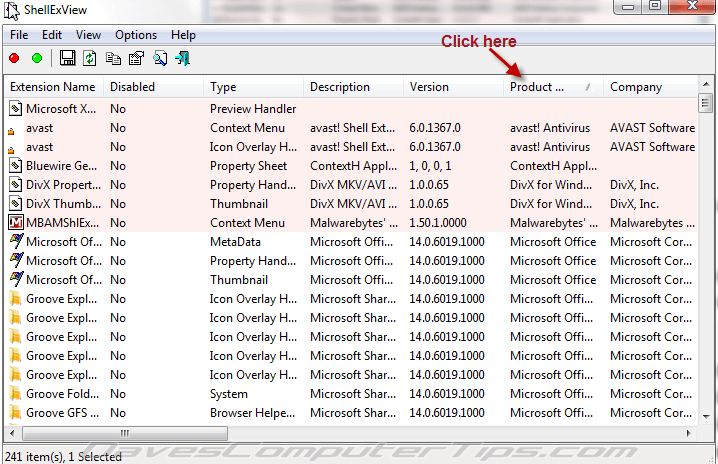Click the Groove Fold... extension name
Image resolution: width=718 pixels, height=464 pixels.
[x=62, y=393]
